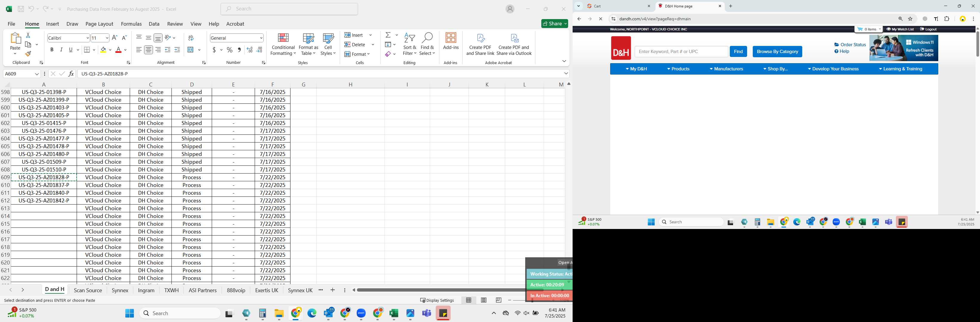The width and height of the screenshot is (980, 322).
Task: Click Increase Decimal icon
Action: 250,50
